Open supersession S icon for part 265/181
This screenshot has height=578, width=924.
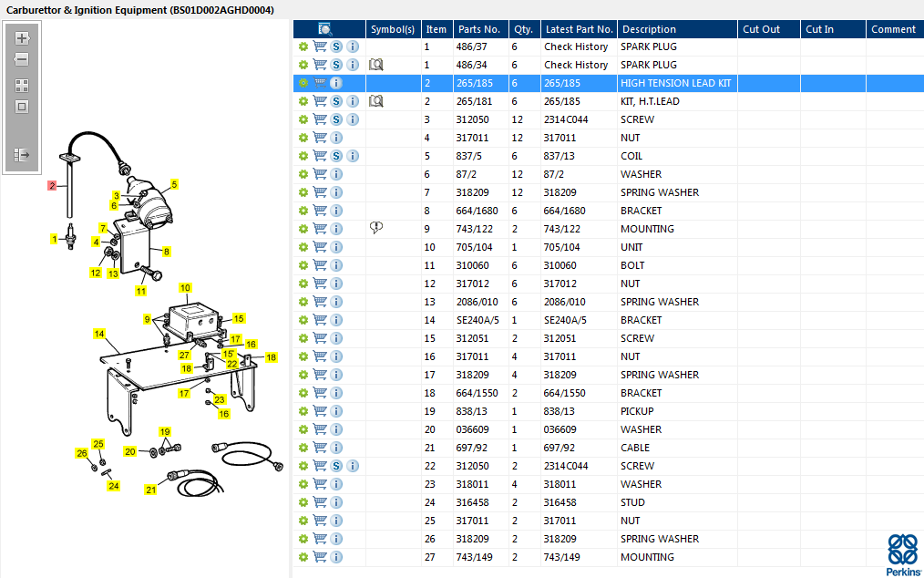click(336, 101)
